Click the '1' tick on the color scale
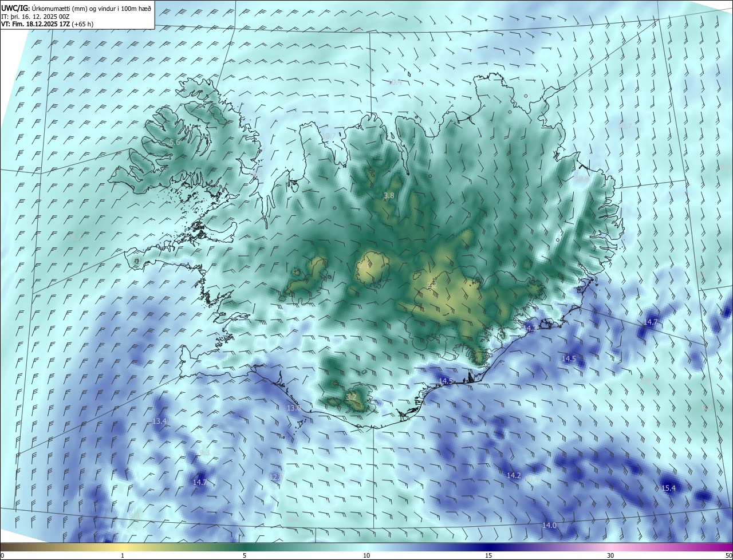 [x=123, y=555]
